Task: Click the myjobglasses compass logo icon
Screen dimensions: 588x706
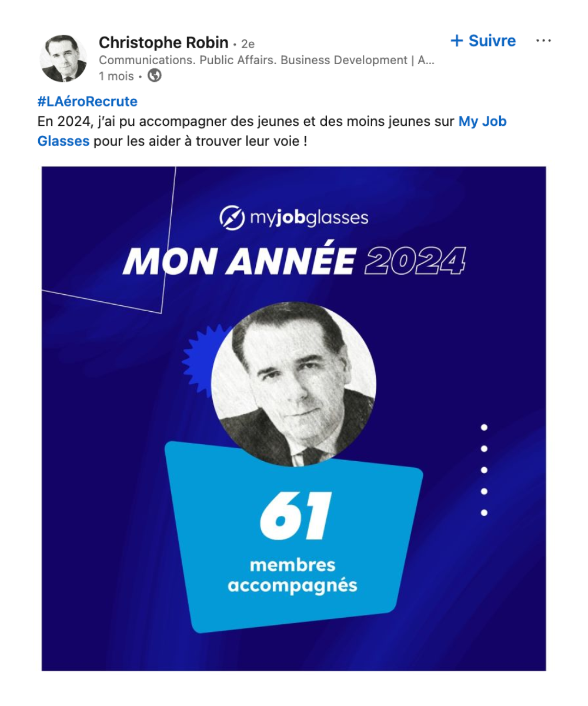Action: click(232, 218)
